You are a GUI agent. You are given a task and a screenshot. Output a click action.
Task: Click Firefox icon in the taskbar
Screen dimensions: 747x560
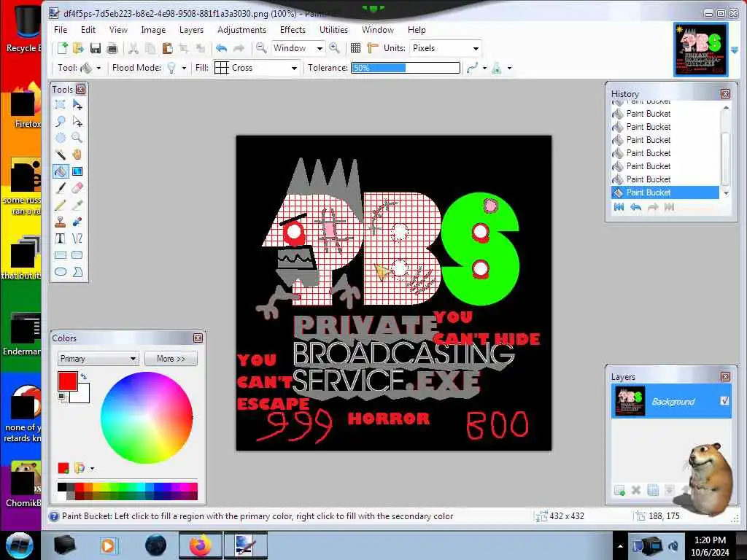(200, 545)
